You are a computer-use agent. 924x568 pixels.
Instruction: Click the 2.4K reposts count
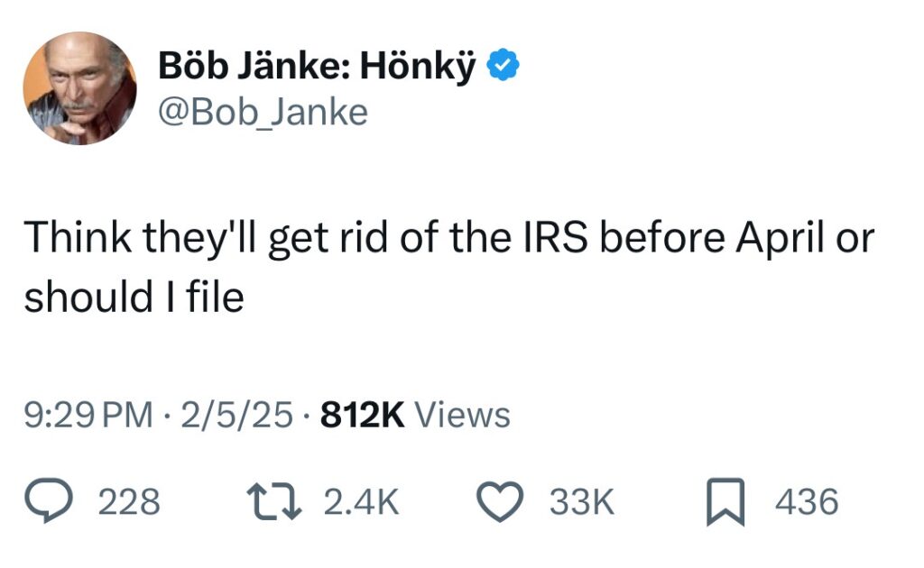[x=360, y=502]
